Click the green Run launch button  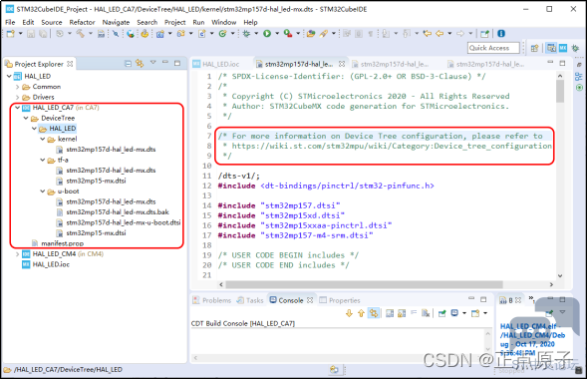267,34
